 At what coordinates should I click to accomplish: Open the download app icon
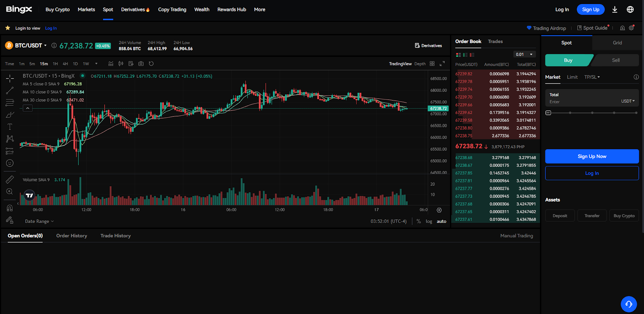click(x=615, y=9)
